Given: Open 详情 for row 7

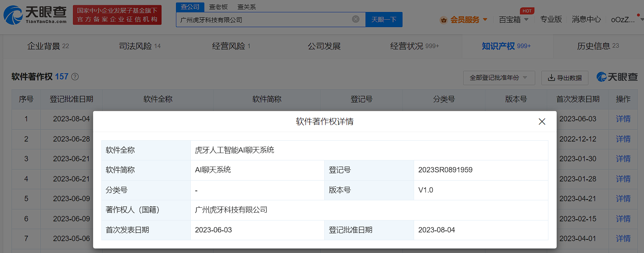Looking at the screenshot, I should click(623, 239).
